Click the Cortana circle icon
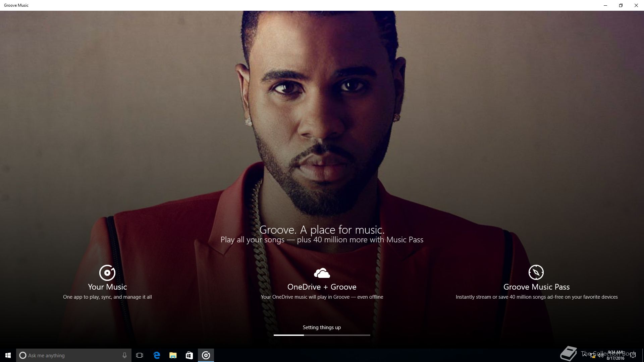Screen dimensions: 644x362 23,355
